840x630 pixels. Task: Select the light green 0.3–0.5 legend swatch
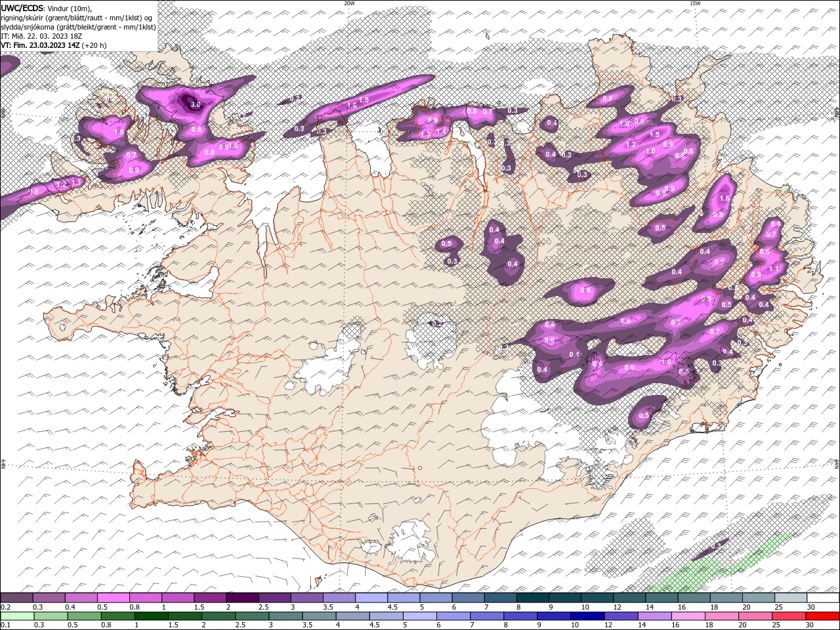[51, 616]
